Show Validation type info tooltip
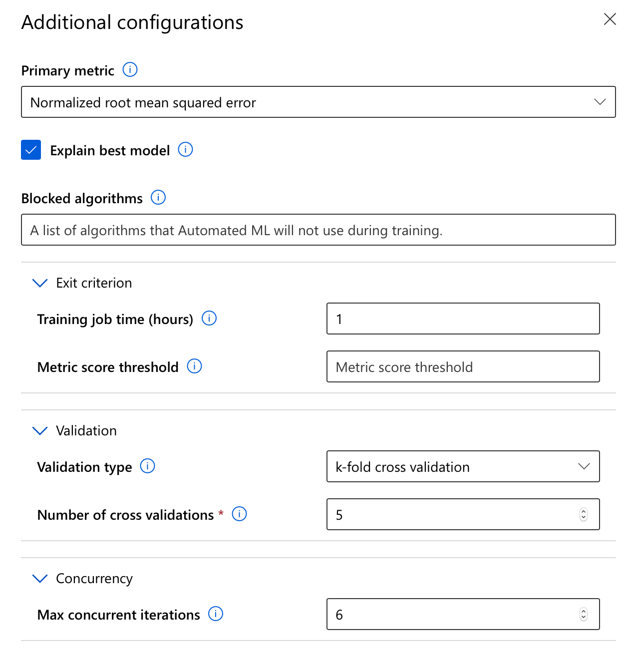The width and height of the screenshot is (631, 672). pos(147,466)
